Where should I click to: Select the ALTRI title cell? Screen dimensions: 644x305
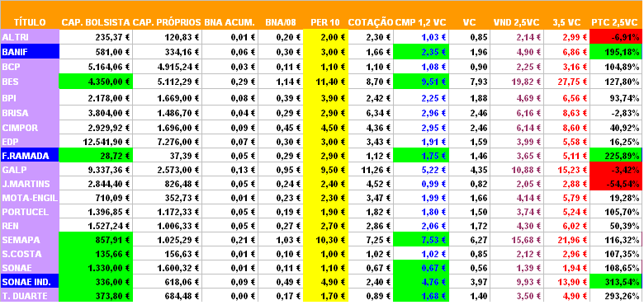coord(30,37)
